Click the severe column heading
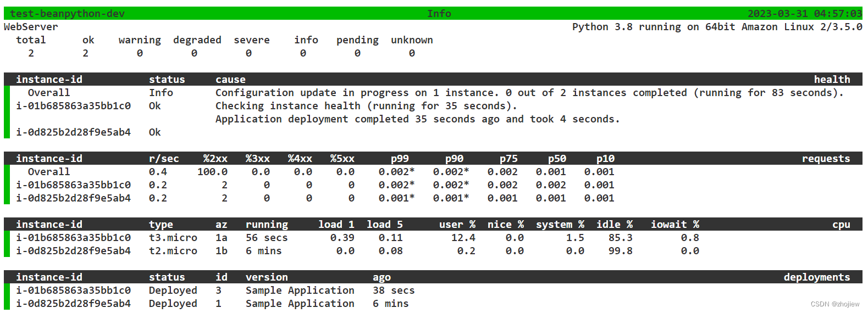The width and height of the screenshot is (868, 313). [252, 40]
